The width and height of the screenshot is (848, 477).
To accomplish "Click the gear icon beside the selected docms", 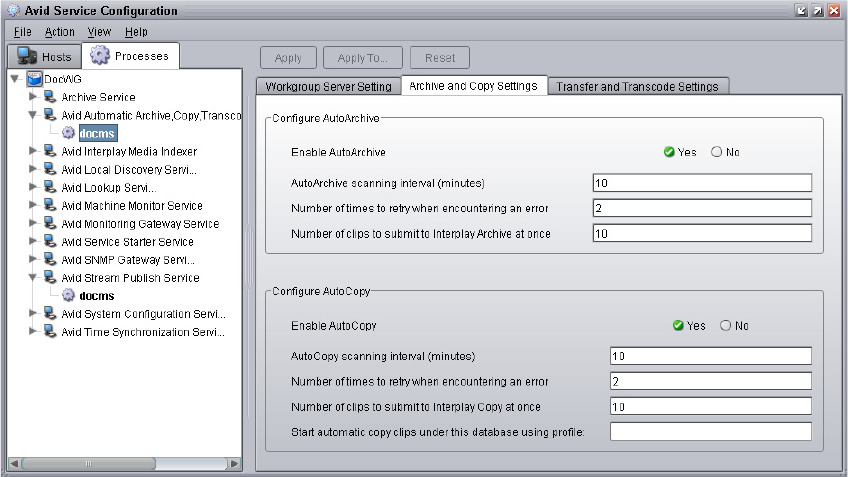I will point(68,132).
